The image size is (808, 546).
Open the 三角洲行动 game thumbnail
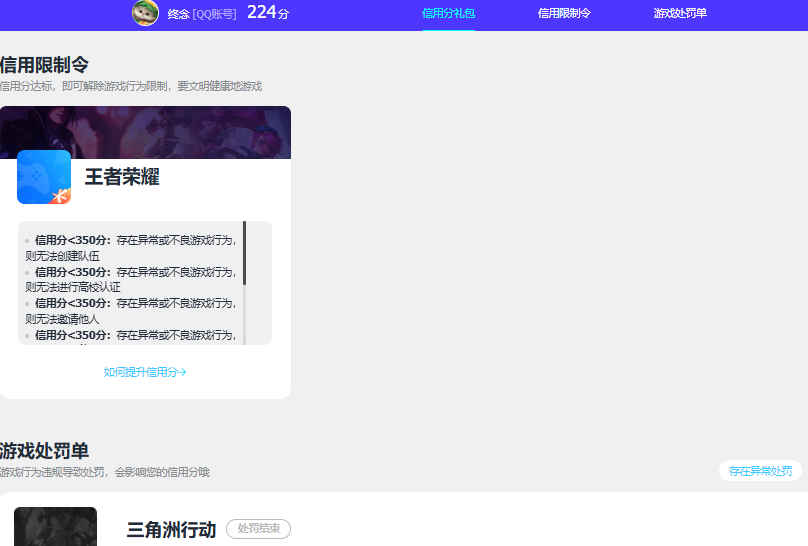coord(56,526)
